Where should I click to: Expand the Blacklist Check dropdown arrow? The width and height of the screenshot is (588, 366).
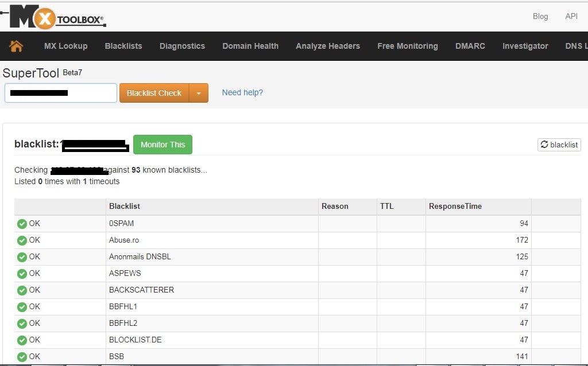(x=199, y=93)
